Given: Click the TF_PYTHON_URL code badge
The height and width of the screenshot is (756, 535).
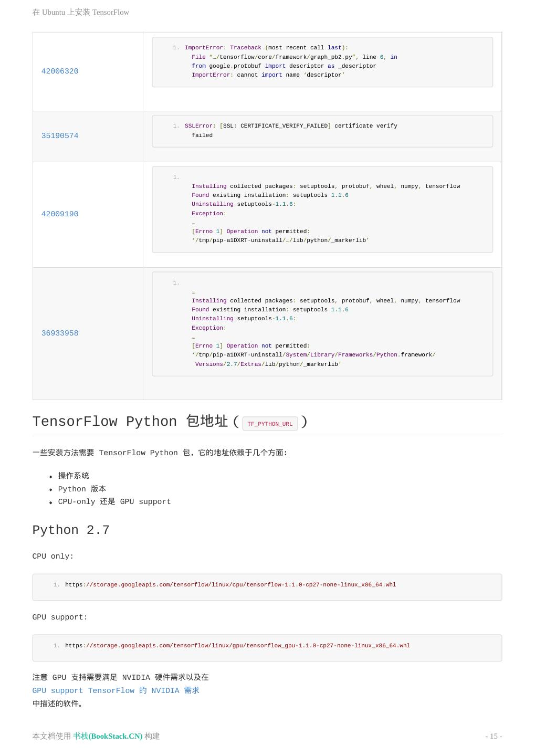Looking at the screenshot, I should [x=270, y=424].
